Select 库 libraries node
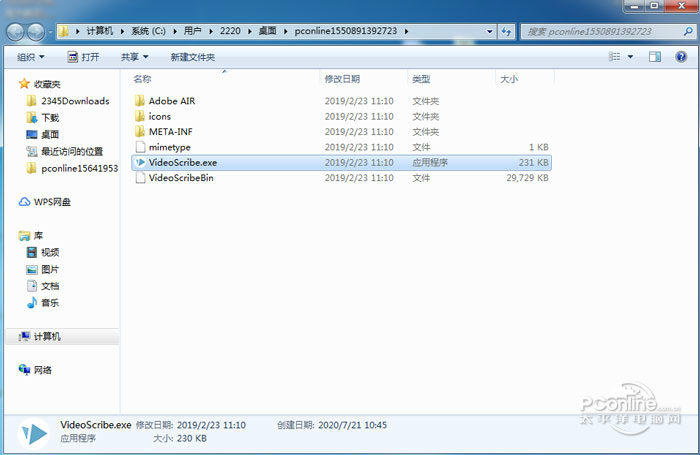Screen dimensions: 700x455 point(38,235)
